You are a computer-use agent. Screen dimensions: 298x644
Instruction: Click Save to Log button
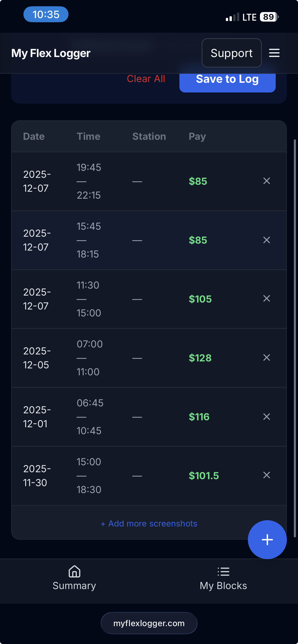pos(227,80)
